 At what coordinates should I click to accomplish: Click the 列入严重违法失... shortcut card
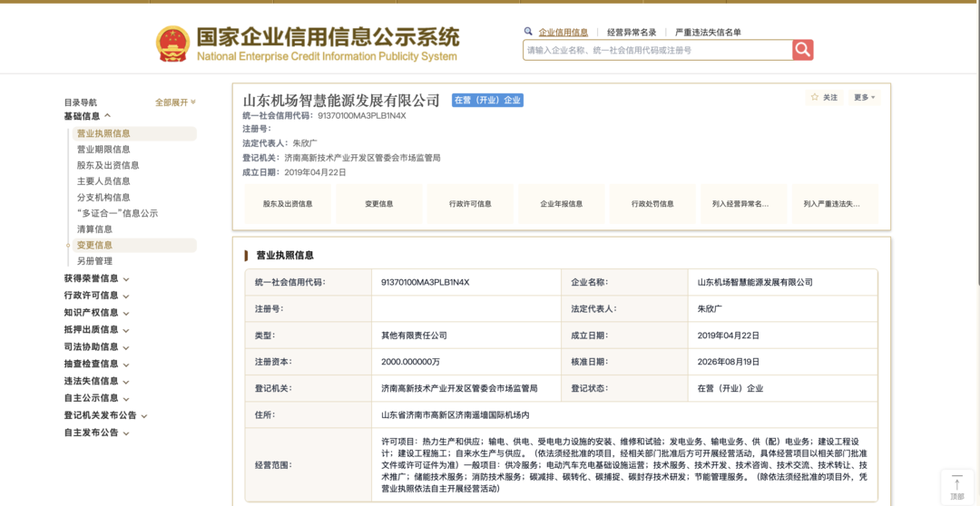coord(835,204)
